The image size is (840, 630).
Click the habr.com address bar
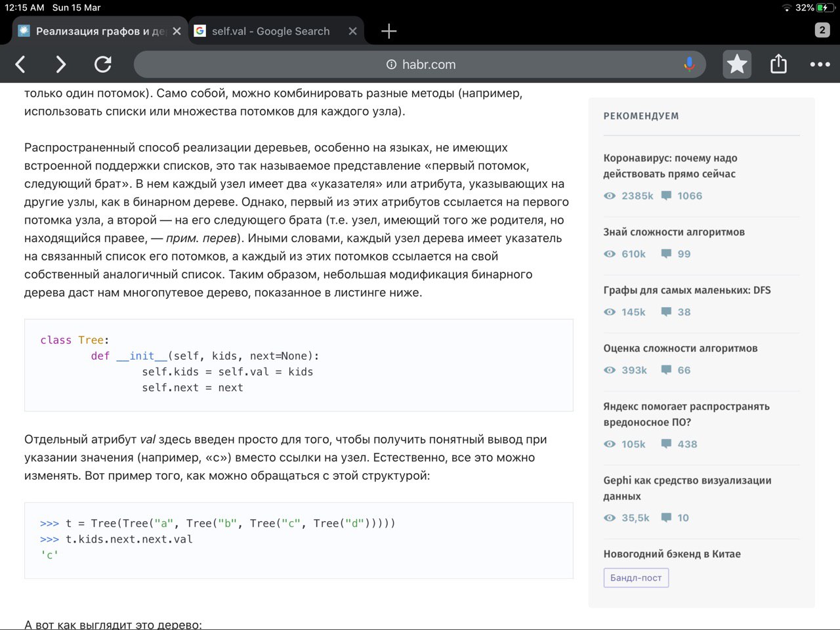420,64
